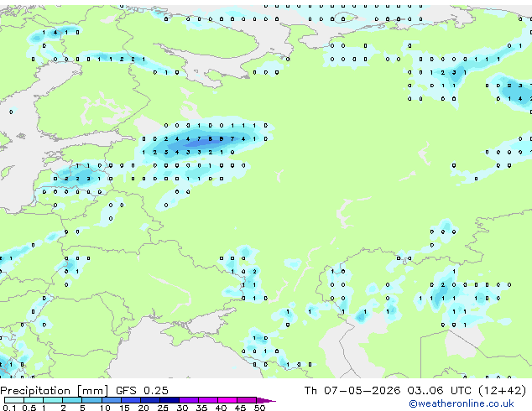This screenshot has width=532, height=411.
Task: Click the 25–30 mm dark blue swatch
Action: 170,400
